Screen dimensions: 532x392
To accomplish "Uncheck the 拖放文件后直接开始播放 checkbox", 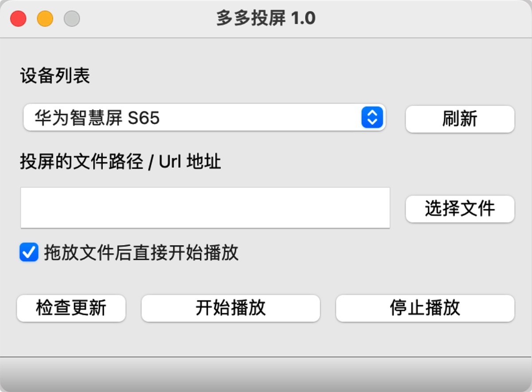I will 29,253.
